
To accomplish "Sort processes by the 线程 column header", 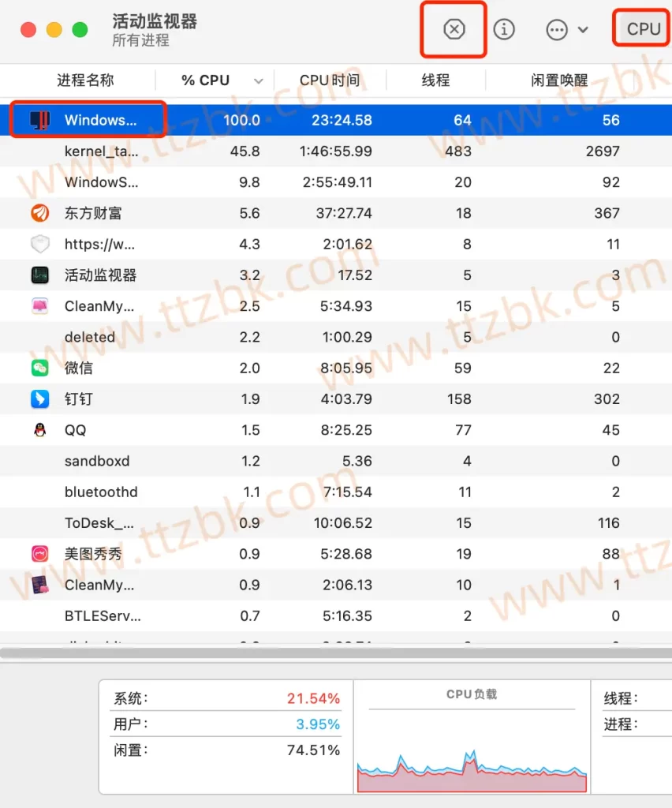I will (x=436, y=80).
